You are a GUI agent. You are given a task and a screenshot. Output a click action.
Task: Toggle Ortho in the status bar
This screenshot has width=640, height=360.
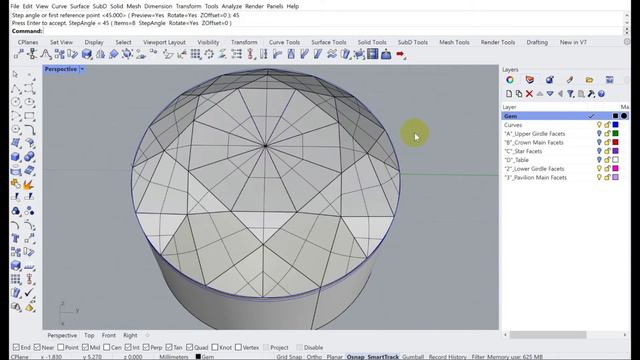[314, 357]
